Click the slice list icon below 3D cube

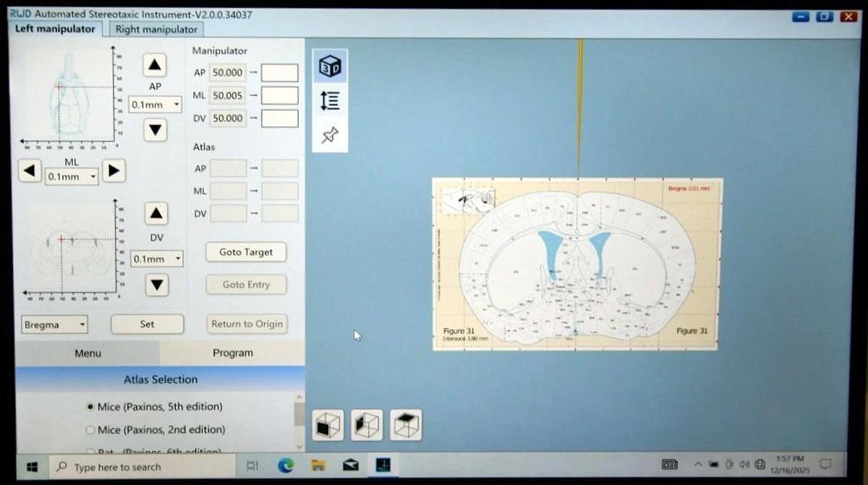[329, 100]
